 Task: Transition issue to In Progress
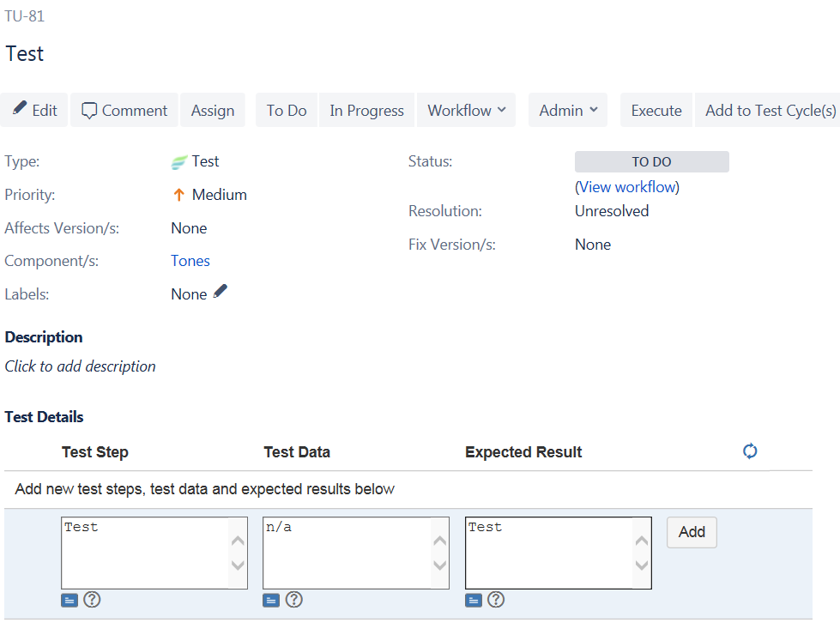tap(366, 110)
